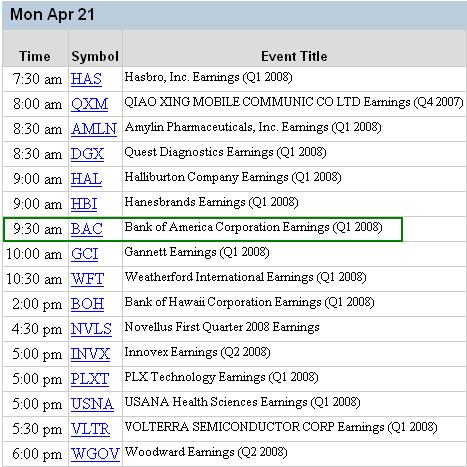
Task: Click the GCI Gannett symbol link
Action: click(x=85, y=254)
